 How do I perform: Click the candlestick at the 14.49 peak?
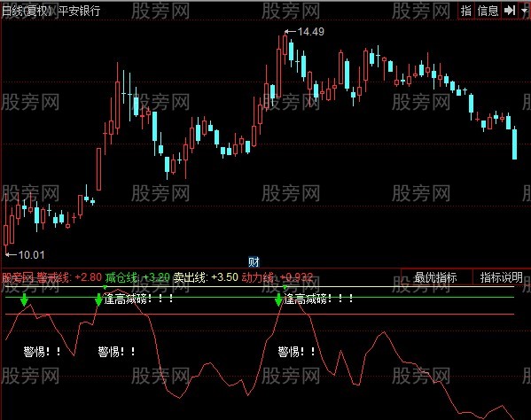click(285, 45)
